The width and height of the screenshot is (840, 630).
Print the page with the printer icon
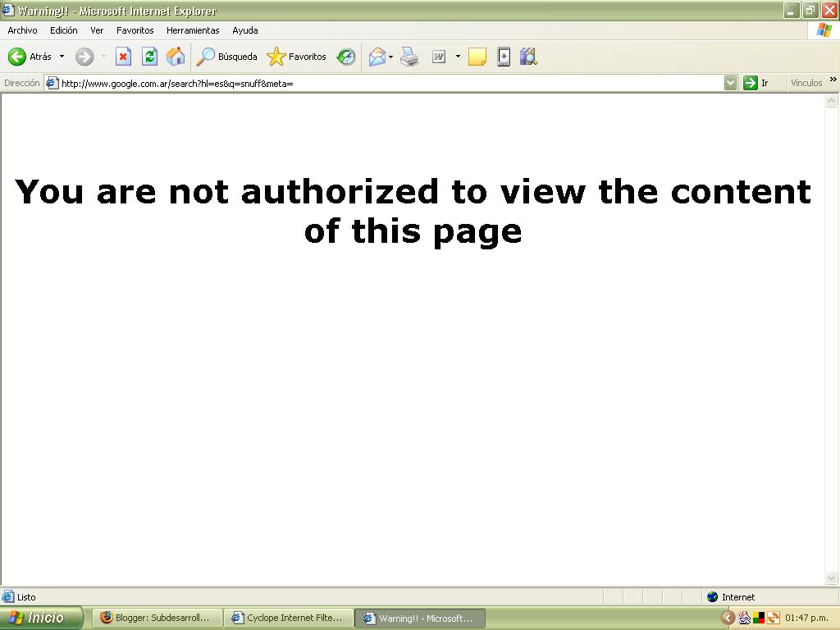click(410, 57)
